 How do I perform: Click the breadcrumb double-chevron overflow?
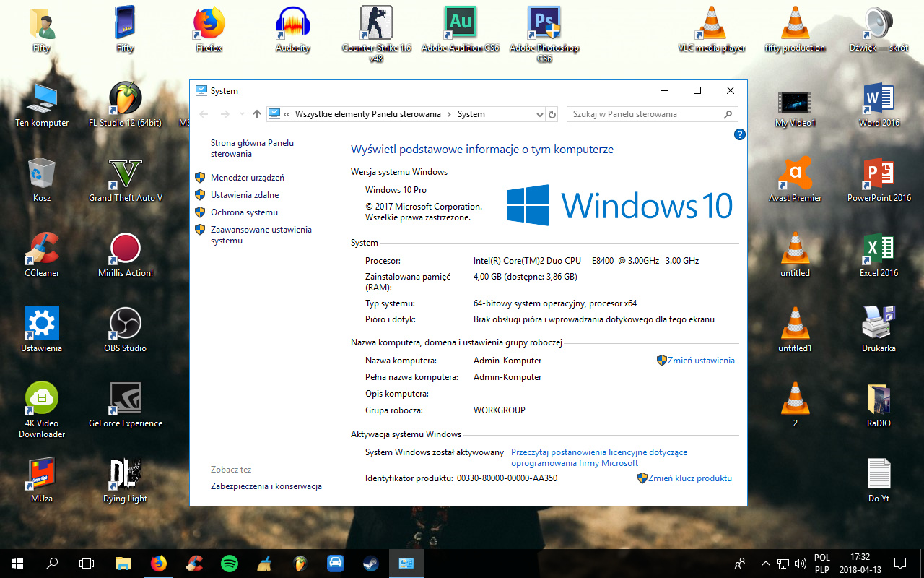[x=287, y=114]
